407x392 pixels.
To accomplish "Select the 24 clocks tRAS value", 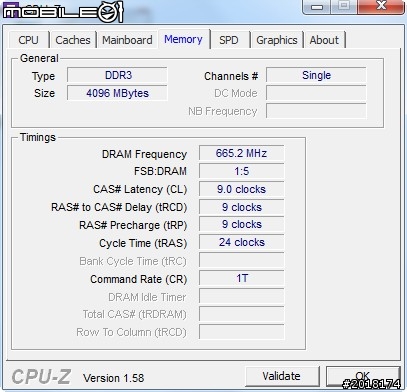I will (242, 242).
